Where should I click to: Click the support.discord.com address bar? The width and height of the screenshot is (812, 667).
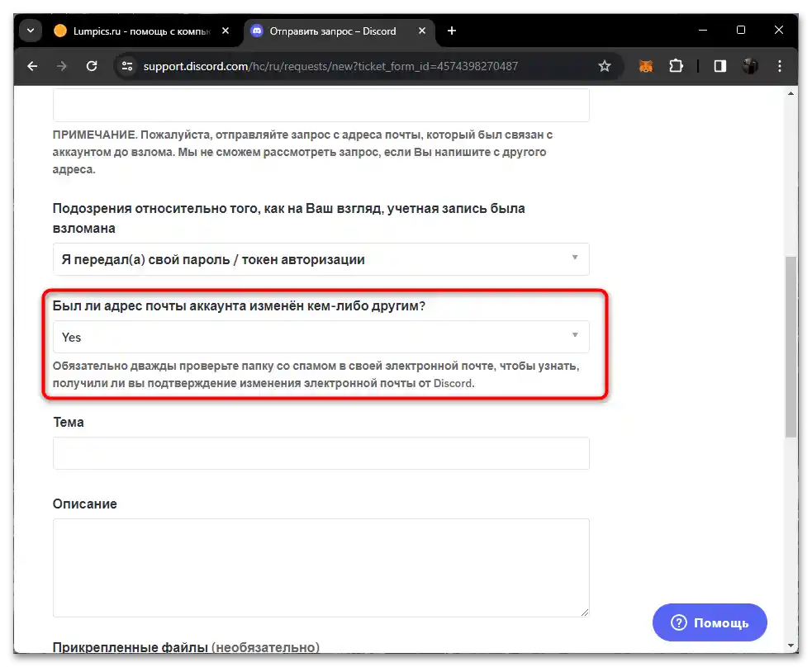pyautogui.click(x=330, y=66)
